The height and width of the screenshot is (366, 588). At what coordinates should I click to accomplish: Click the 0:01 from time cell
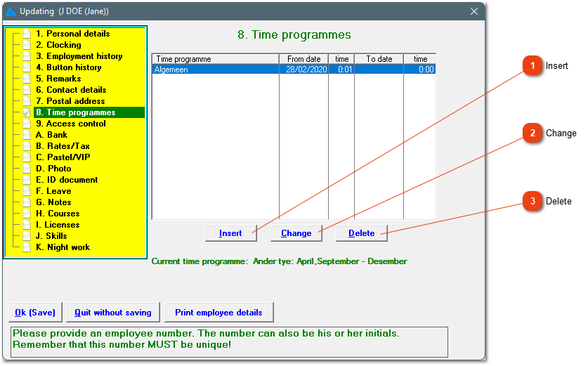[341, 70]
